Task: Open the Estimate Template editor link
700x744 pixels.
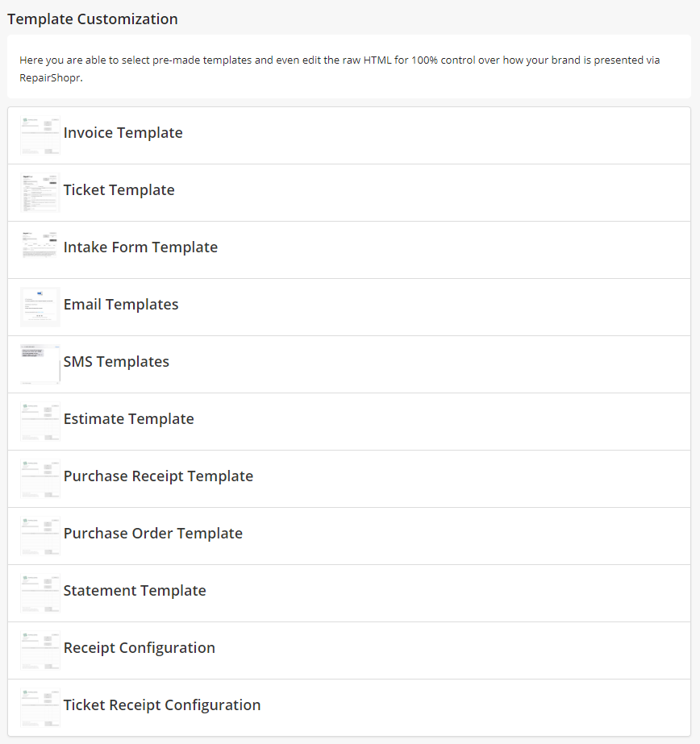Action: [128, 419]
